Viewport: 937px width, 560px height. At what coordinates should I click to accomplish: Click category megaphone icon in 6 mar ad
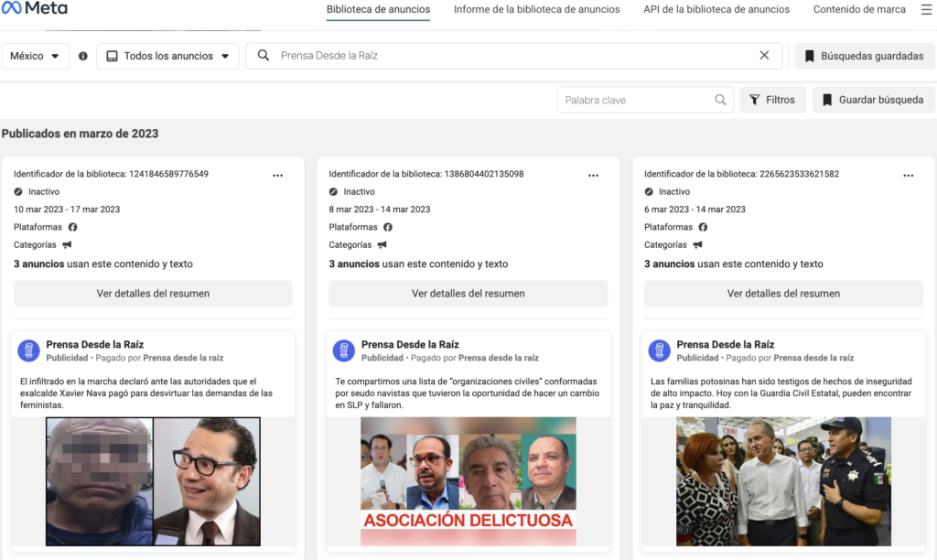(697, 244)
